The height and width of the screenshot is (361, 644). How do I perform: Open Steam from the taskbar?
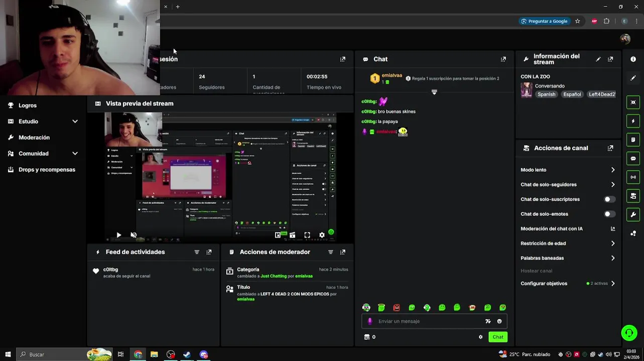click(187, 354)
